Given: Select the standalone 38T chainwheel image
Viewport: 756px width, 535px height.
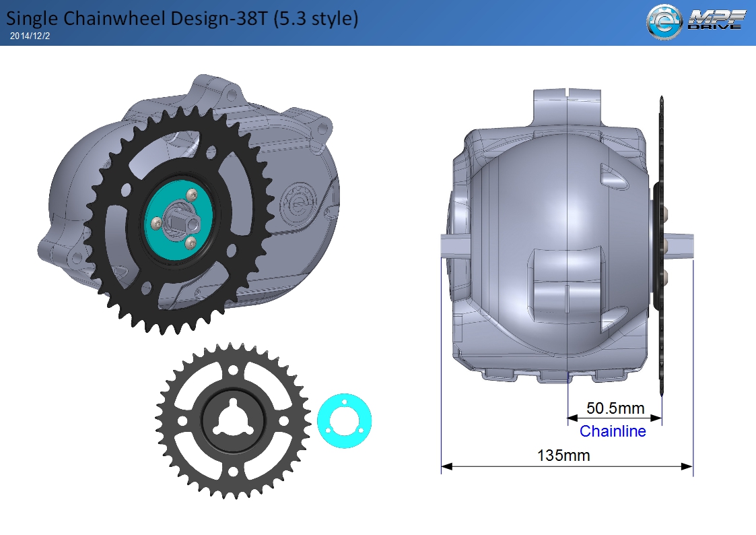Looking at the screenshot, I should [233, 421].
